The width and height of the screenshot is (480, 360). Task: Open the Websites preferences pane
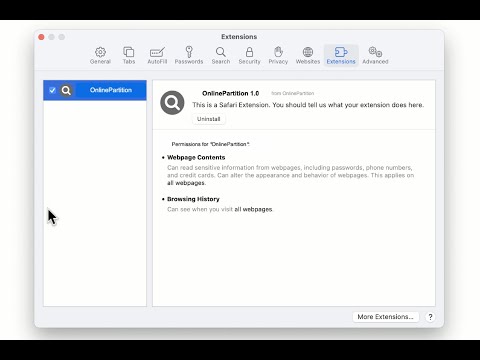coord(308,55)
